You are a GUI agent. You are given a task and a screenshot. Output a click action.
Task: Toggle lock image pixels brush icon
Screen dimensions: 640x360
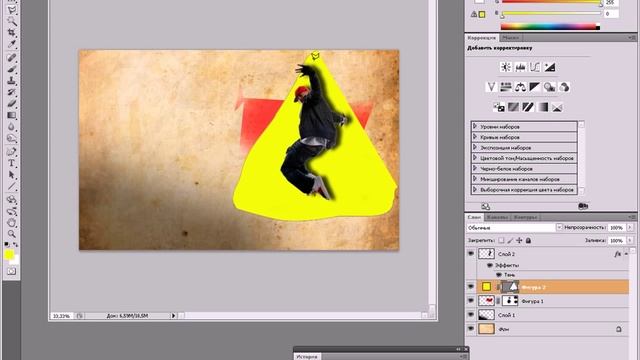(x=510, y=240)
